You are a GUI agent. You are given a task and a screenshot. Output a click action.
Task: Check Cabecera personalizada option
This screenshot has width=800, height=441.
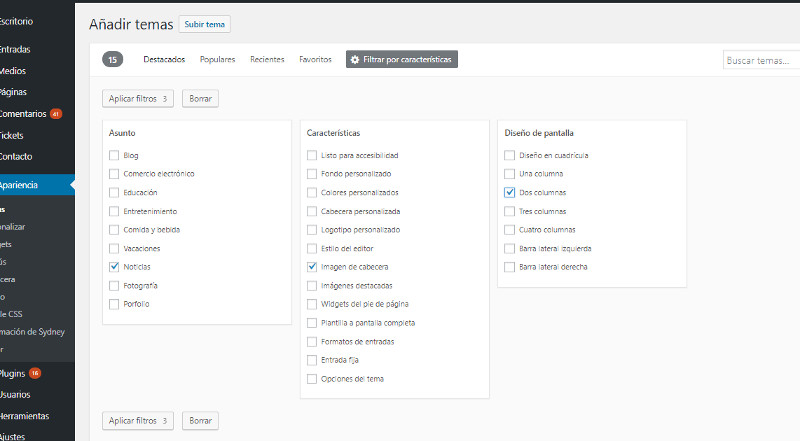pyautogui.click(x=312, y=211)
